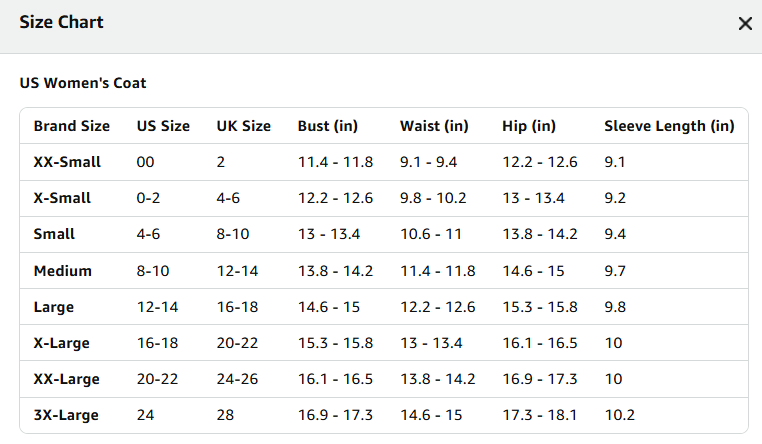Select the X-Small row label
The height and width of the screenshot is (444, 762).
point(62,198)
